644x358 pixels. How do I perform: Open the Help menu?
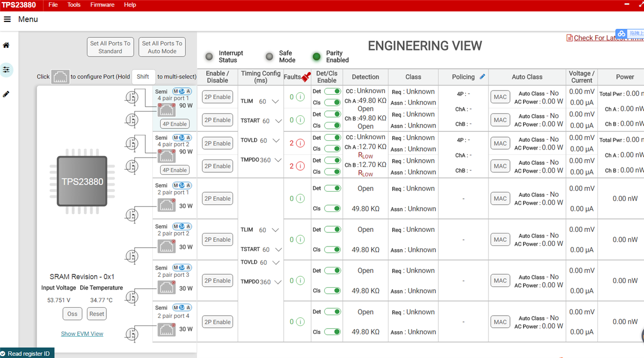130,5
